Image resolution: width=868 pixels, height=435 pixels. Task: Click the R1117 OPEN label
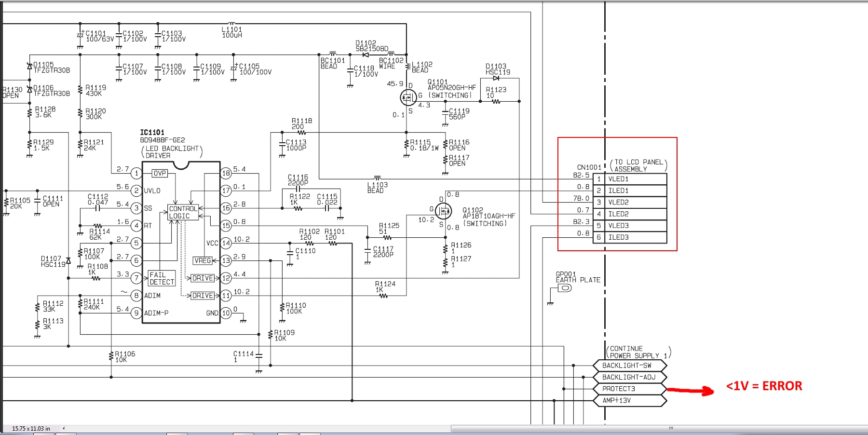point(459,161)
